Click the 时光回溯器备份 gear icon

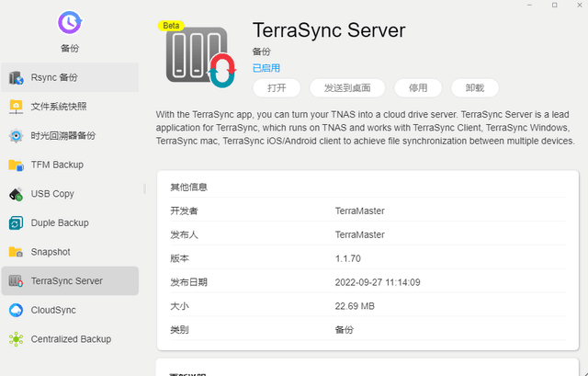click(17, 136)
